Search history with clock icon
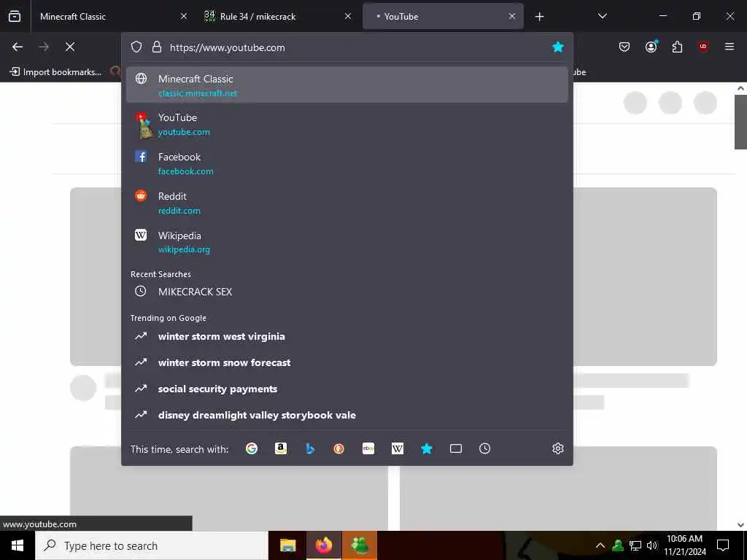Image resolution: width=747 pixels, height=560 pixels. tap(484, 448)
